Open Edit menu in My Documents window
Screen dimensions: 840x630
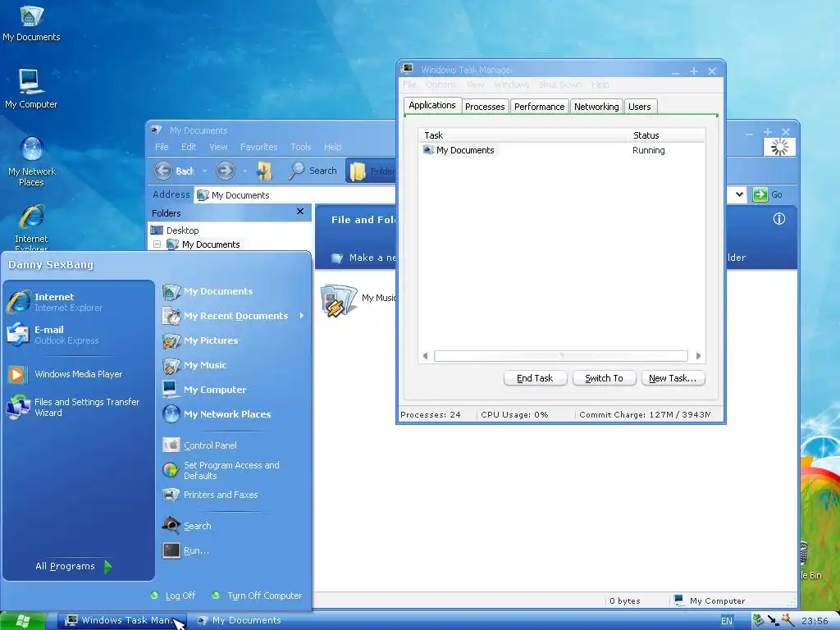(x=188, y=147)
